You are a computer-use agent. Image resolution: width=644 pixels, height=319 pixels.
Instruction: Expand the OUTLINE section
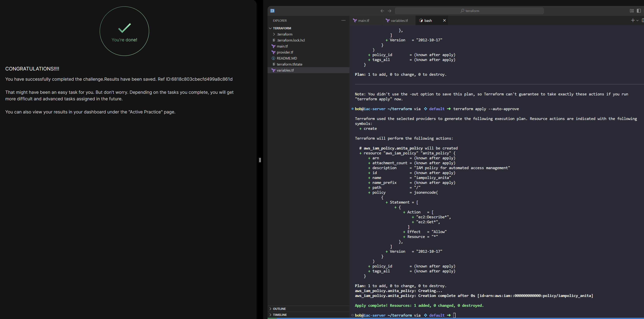279,309
